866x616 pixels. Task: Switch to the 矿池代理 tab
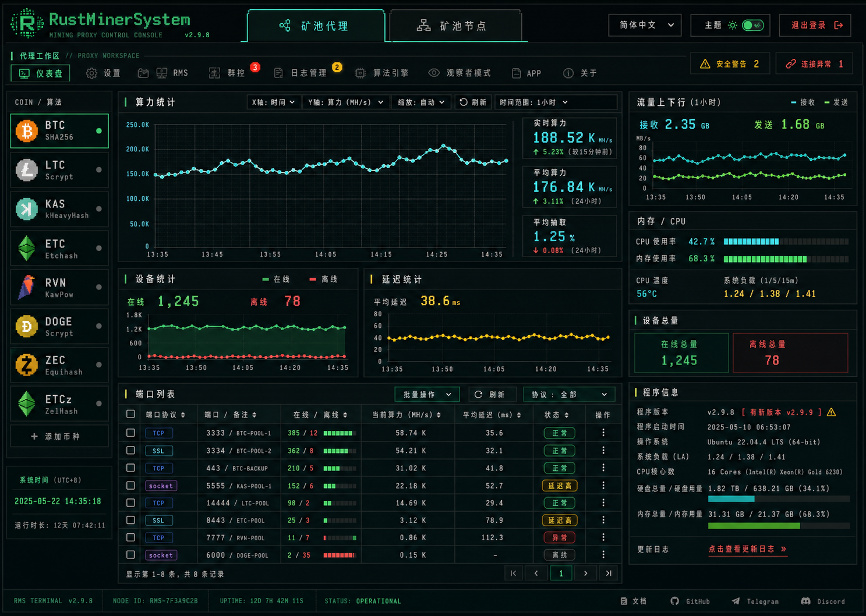click(x=316, y=26)
